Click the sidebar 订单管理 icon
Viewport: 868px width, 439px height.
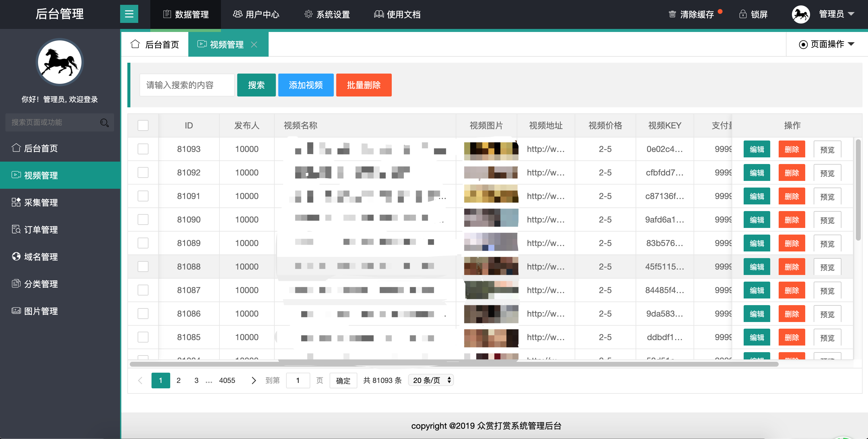click(x=16, y=229)
